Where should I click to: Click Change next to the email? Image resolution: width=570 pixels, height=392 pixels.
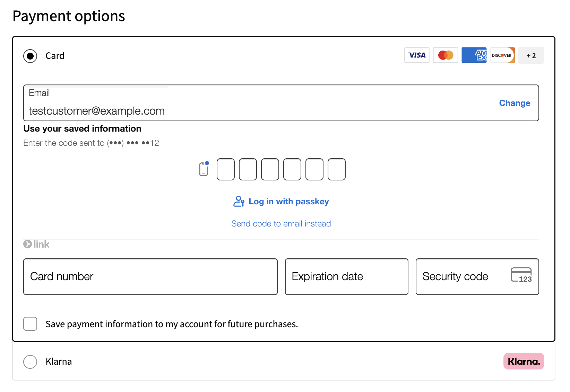pos(515,103)
